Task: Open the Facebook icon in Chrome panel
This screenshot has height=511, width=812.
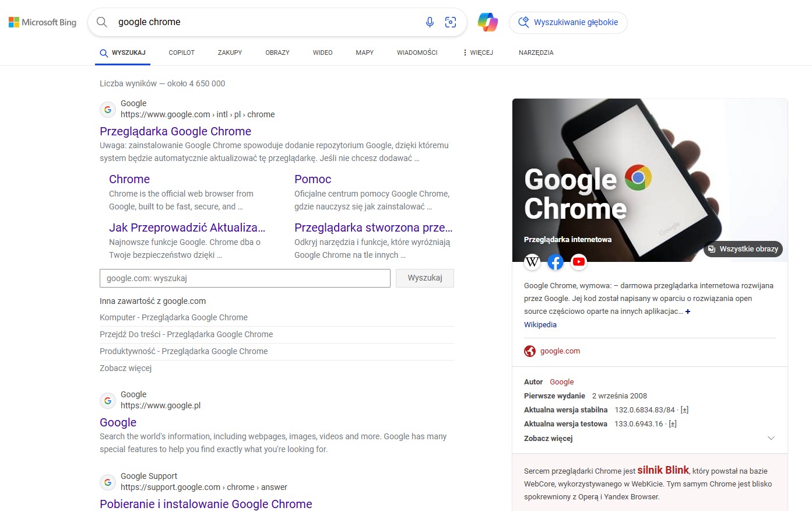Action: point(556,262)
